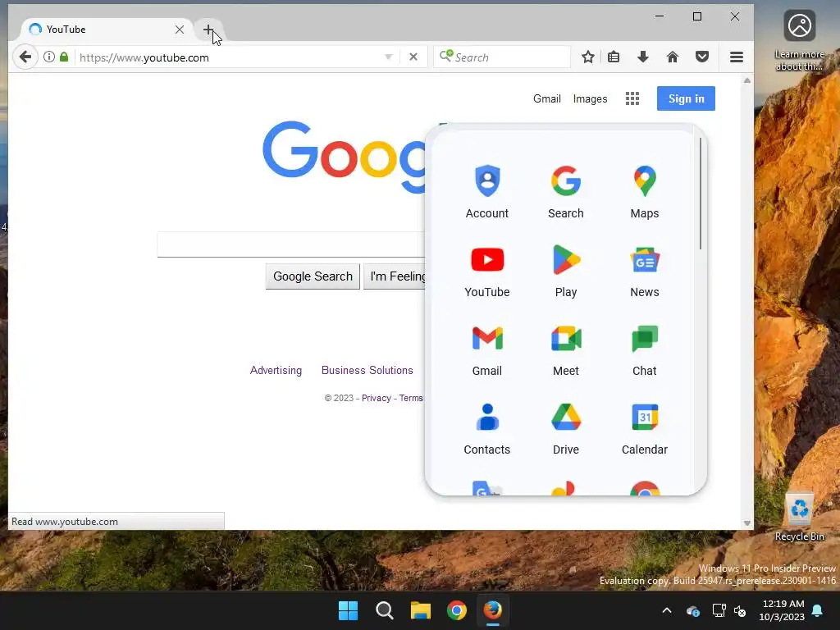Click the Google search text box
The width and height of the screenshot is (840, 630).
point(291,244)
